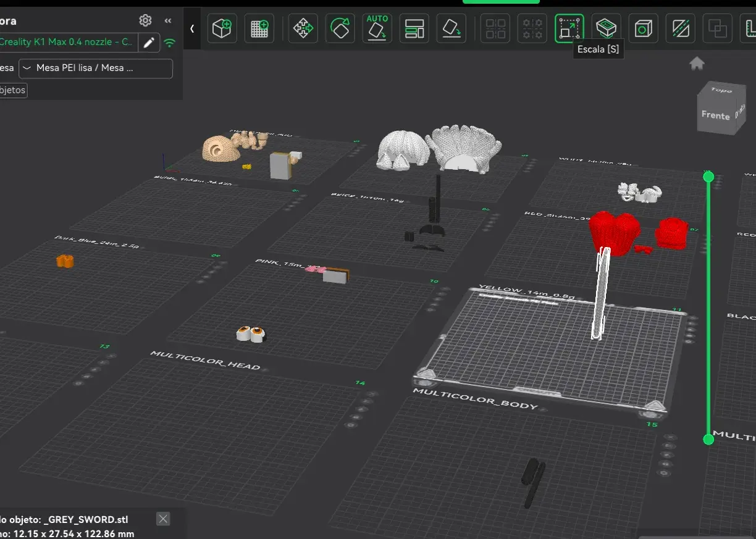This screenshot has height=539, width=756.
Task: Click the Arrange all objects icon
Action: [414, 28]
